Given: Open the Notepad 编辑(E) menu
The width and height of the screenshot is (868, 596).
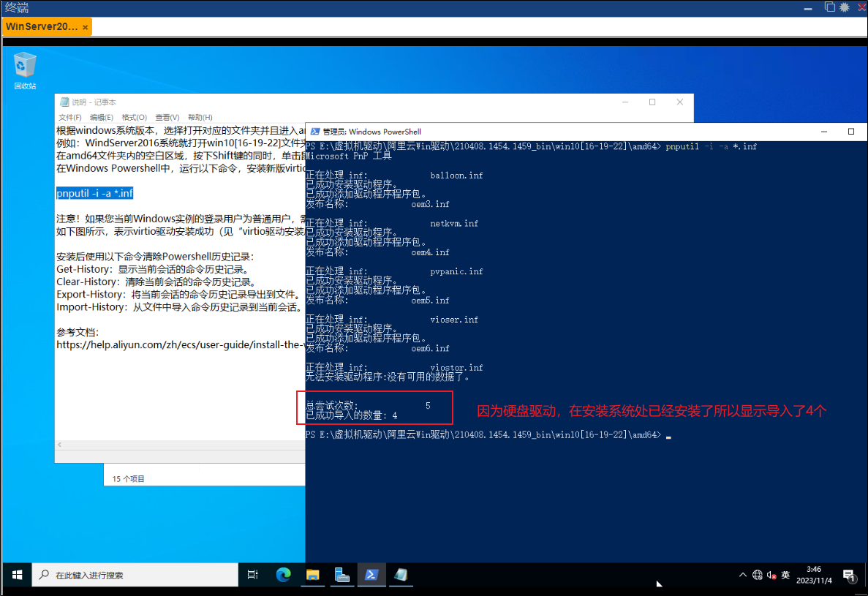Looking at the screenshot, I should click(102, 117).
